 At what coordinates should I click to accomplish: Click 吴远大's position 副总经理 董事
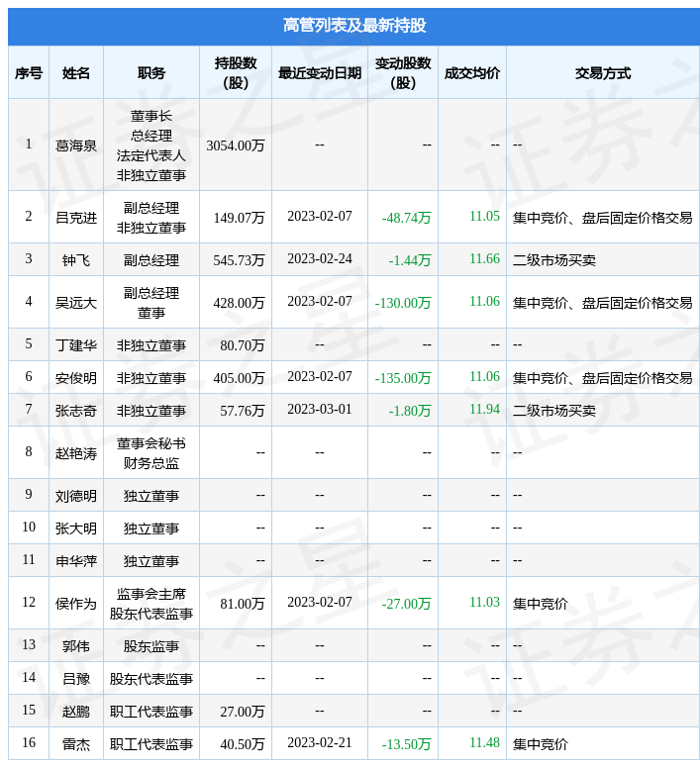(150, 303)
